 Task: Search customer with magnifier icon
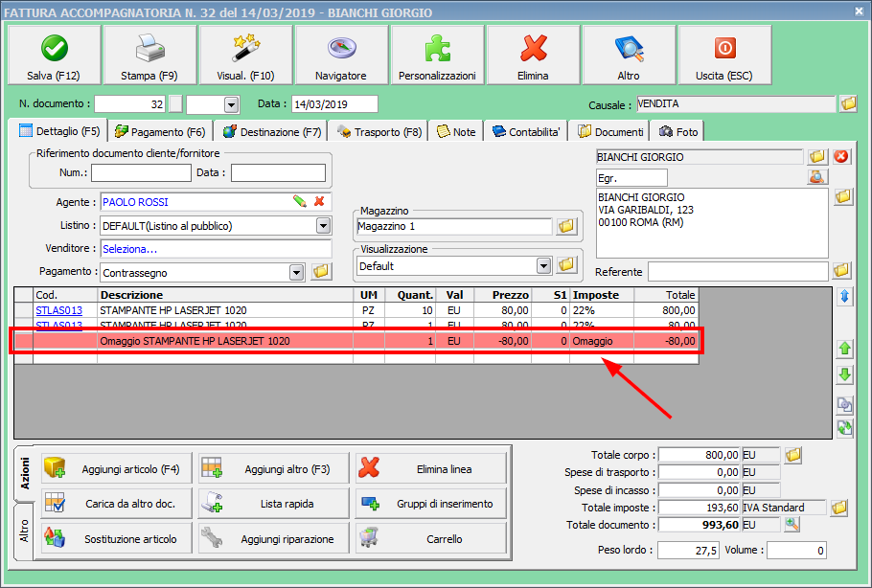(x=817, y=177)
